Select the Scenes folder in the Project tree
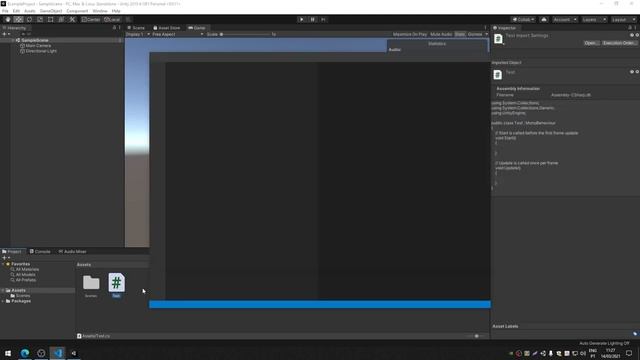This screenshot has width=640, height=360. (20, 296)
